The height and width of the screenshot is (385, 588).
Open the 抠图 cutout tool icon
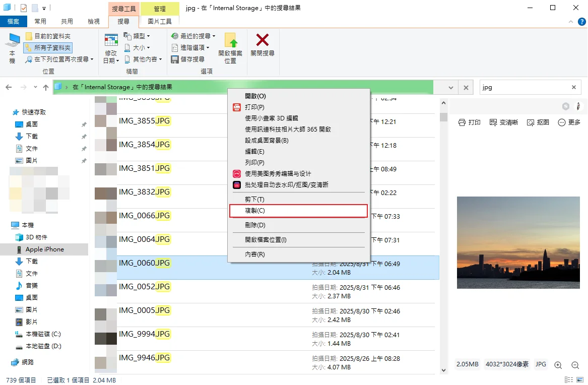tap(538, 121)
